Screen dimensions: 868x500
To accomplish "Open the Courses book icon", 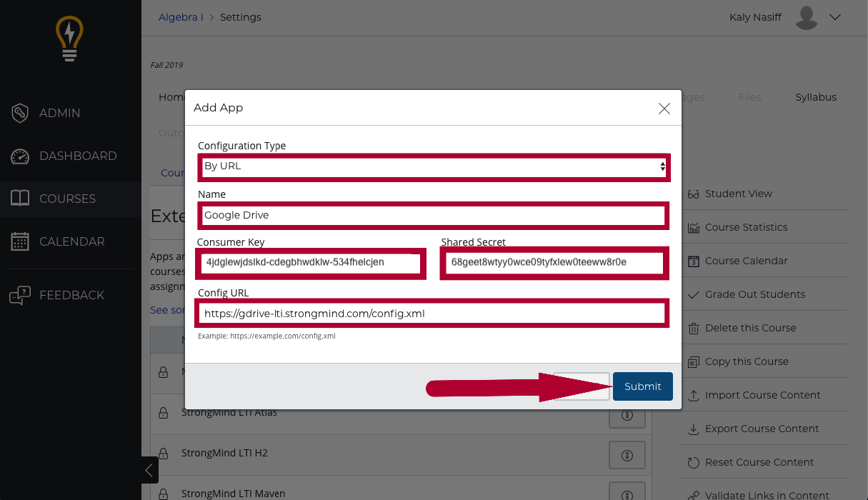I will pos(20,199).
